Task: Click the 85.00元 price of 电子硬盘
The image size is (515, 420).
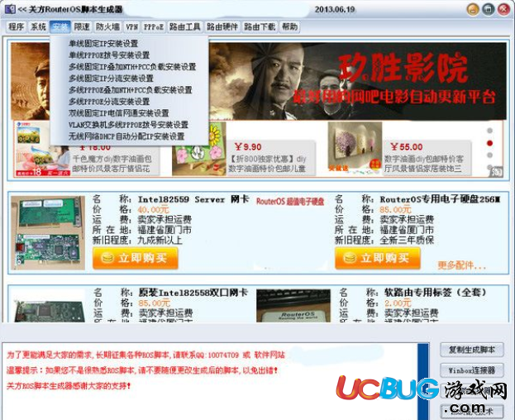Action: point(395,209)
